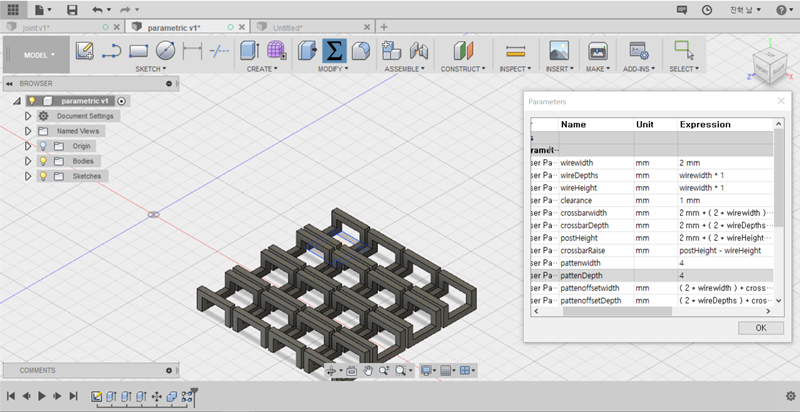The height and width of the screenshot is (412, 800).
Task: Select the construction line tool
Action: (219, 50)
